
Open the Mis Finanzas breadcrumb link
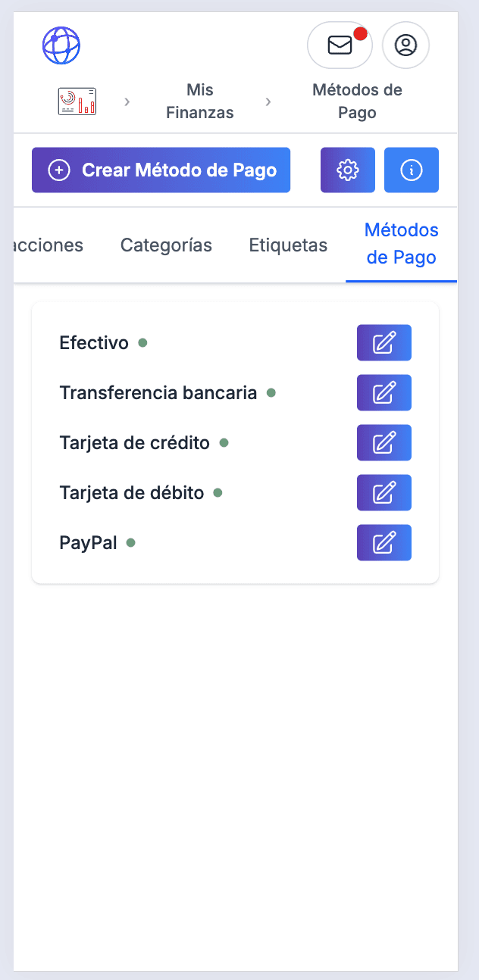(199, 101)
